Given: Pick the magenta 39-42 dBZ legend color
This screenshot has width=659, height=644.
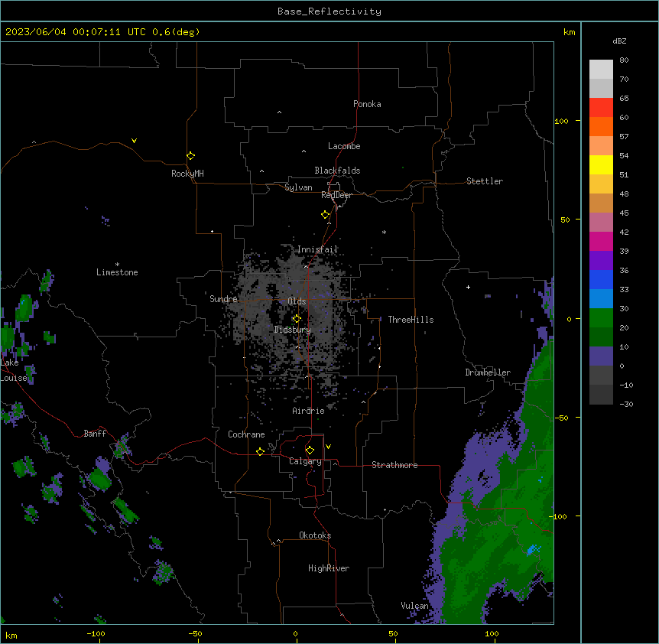Looking at the screenshot, I should click(601, 241).
